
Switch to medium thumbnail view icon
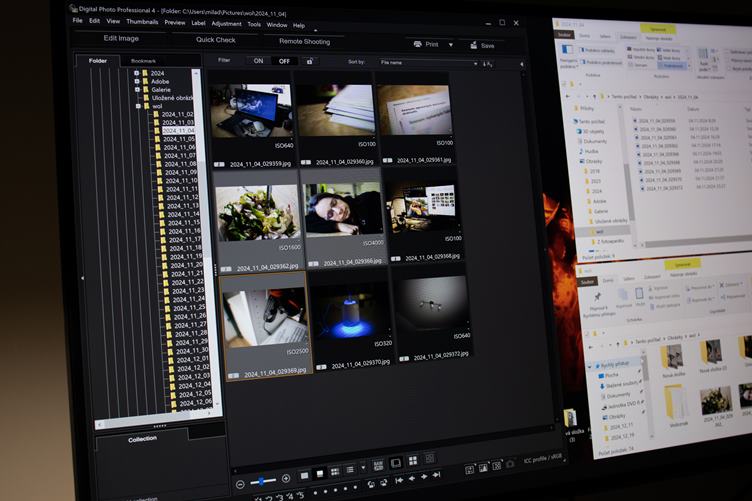(x=319, y=474)
